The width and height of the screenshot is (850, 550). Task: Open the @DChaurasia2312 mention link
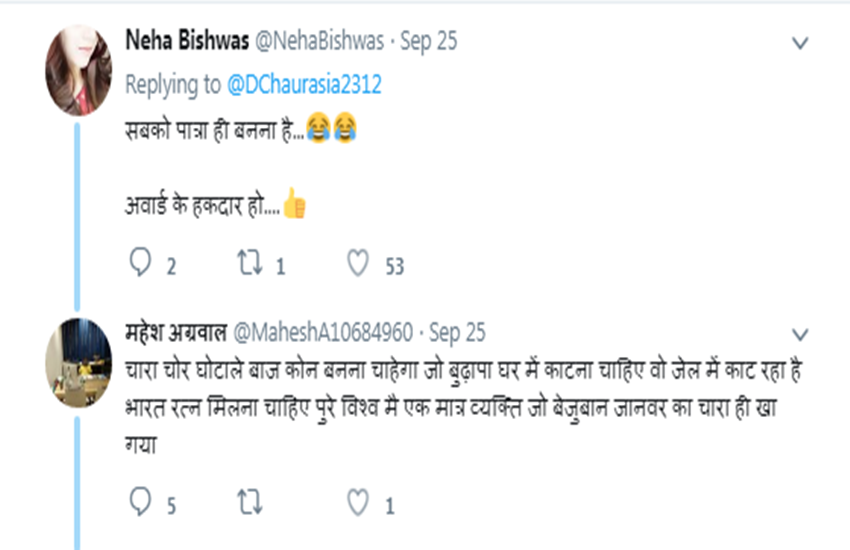[x=304, y=85]
